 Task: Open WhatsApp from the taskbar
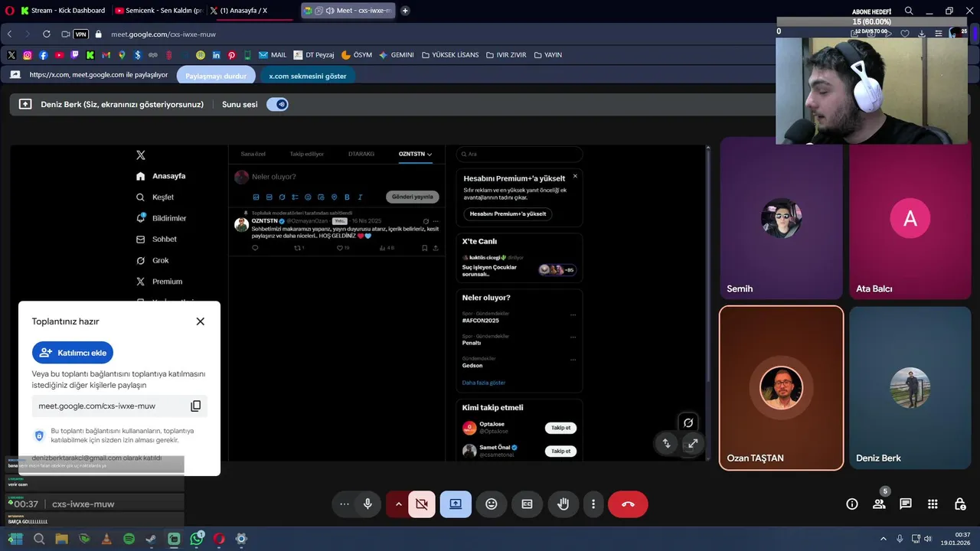(196, 539)
